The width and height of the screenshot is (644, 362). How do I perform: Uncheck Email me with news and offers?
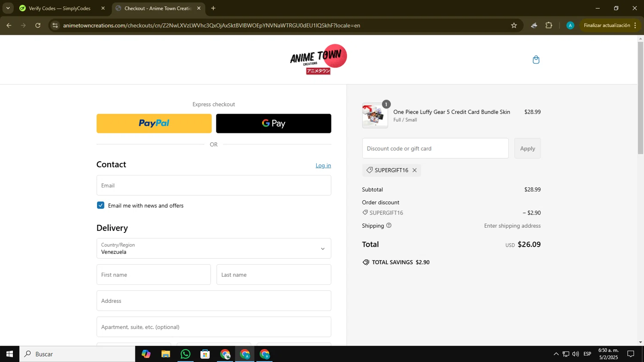100,205
